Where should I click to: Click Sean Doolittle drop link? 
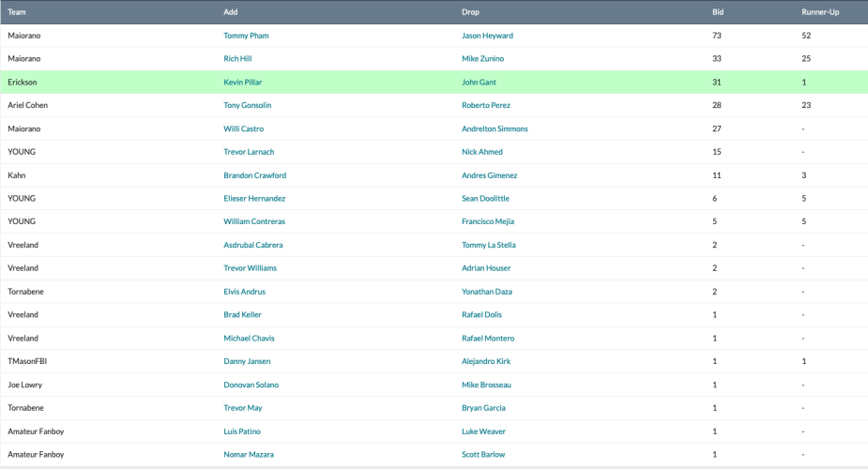click(x=485, y=198)
